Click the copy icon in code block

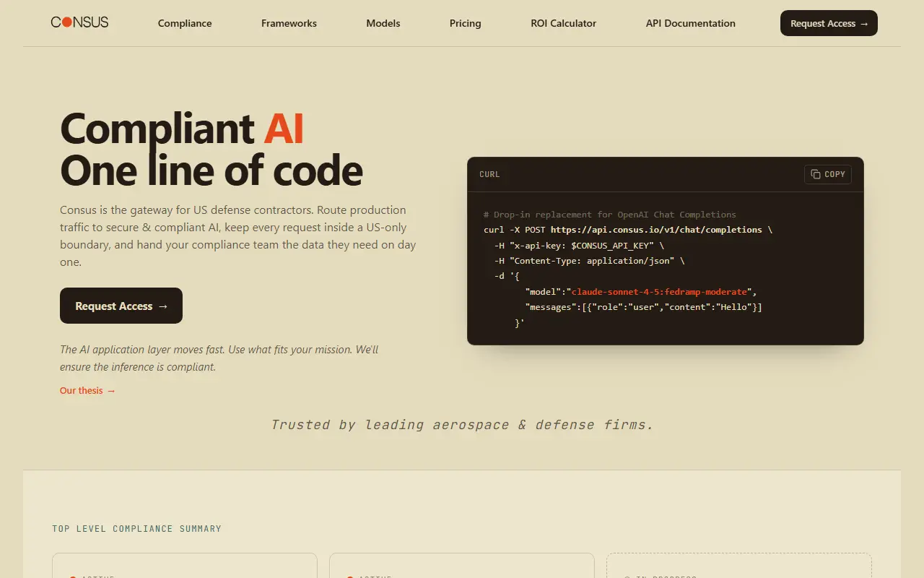click(x=816, y=174)
